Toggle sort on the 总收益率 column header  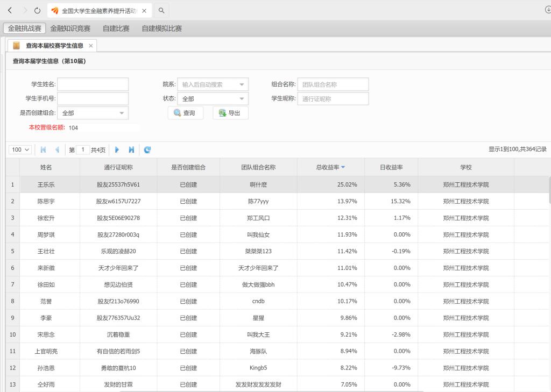click(x=331, y=167)
